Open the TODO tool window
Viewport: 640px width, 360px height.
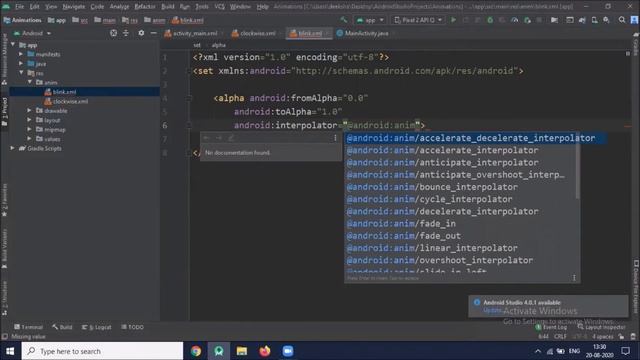pyautogui.click(x=132, y=327)
